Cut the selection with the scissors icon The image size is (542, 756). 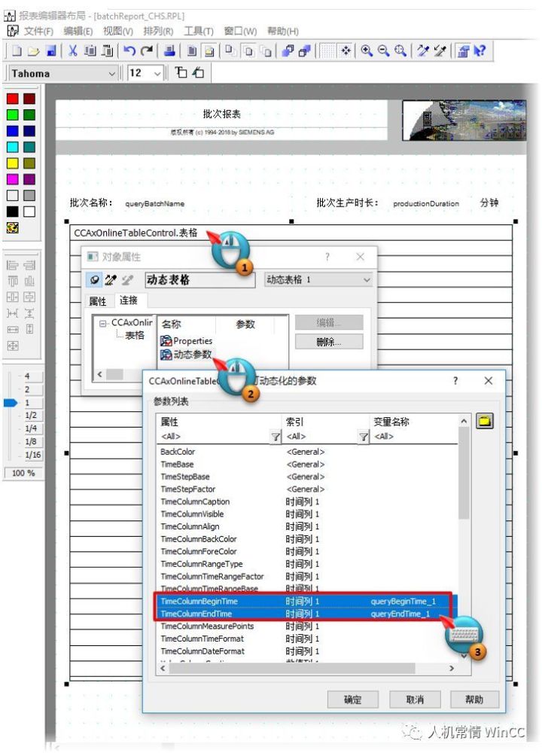[x=73, y=50]
